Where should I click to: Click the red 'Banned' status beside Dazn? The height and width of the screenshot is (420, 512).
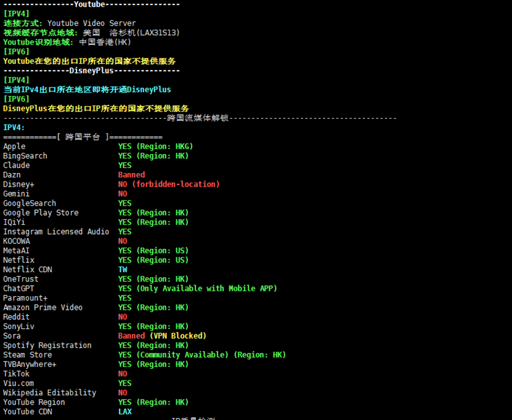click(x=131, y=175)
